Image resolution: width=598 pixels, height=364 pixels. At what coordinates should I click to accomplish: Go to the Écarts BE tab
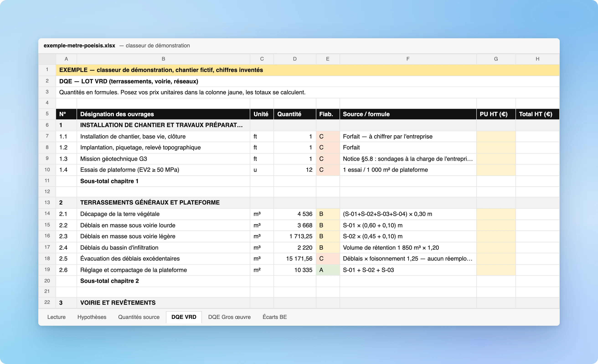(274, 317)
